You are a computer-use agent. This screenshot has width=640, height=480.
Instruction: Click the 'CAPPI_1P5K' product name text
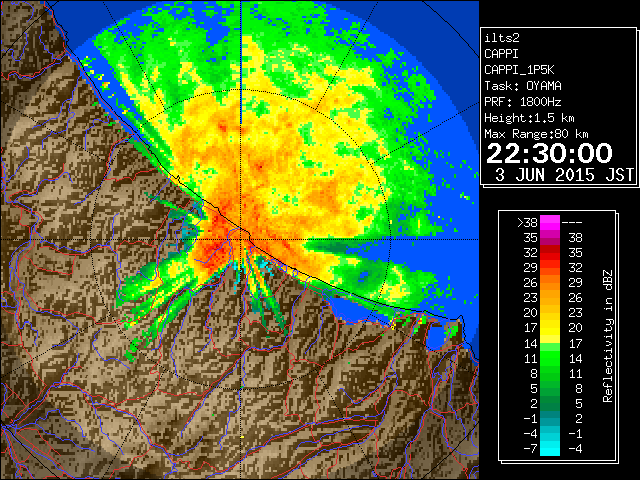[519, 70]
